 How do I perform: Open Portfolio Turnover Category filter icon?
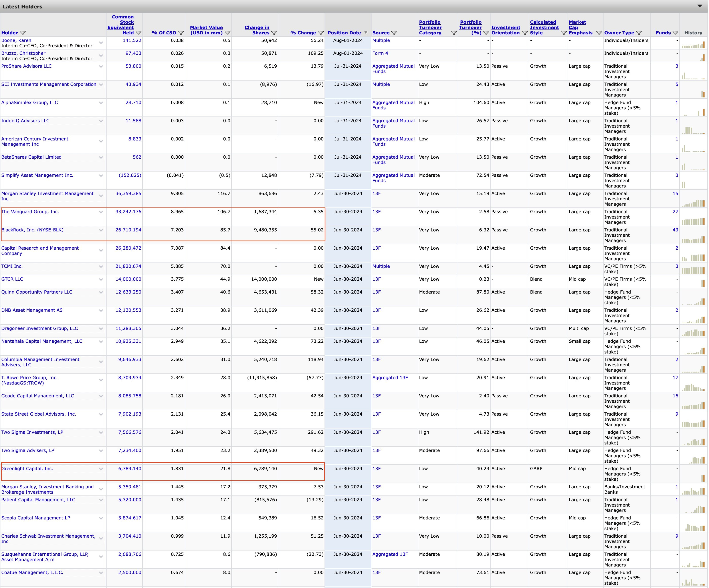pos(454,33)
